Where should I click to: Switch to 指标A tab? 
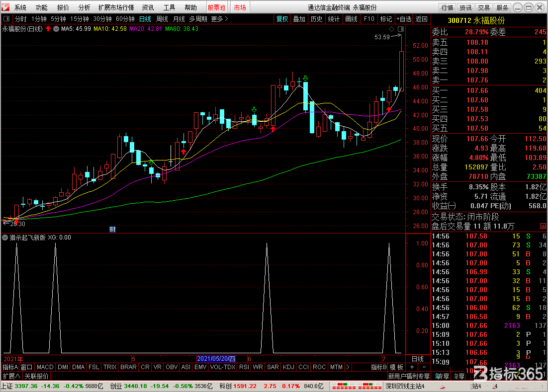click(x=10, y=367)
